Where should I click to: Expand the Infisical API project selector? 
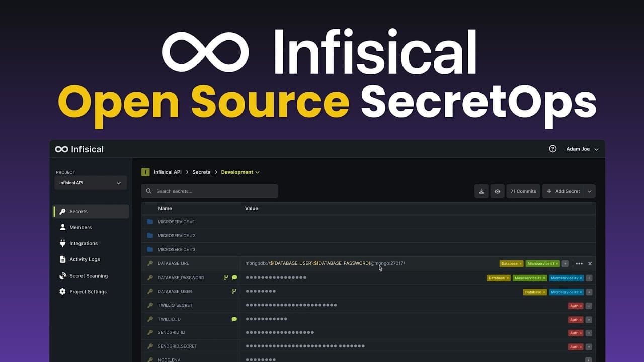coord(91,183)
